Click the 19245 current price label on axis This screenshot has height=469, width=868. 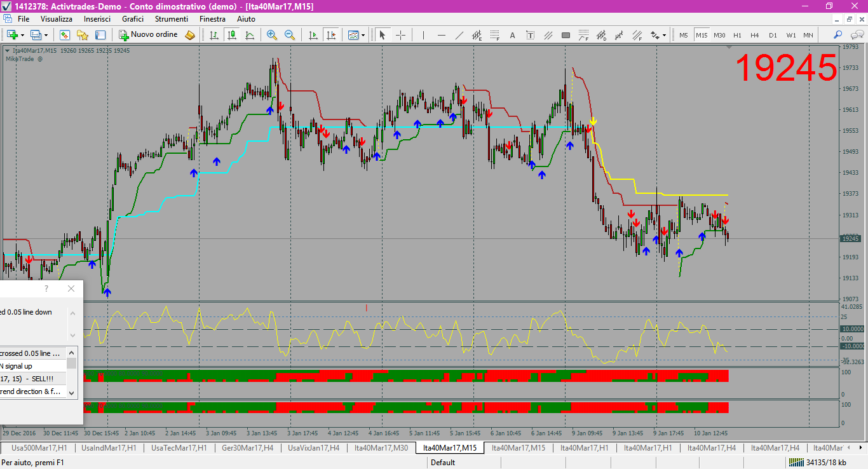coord(850,239)
